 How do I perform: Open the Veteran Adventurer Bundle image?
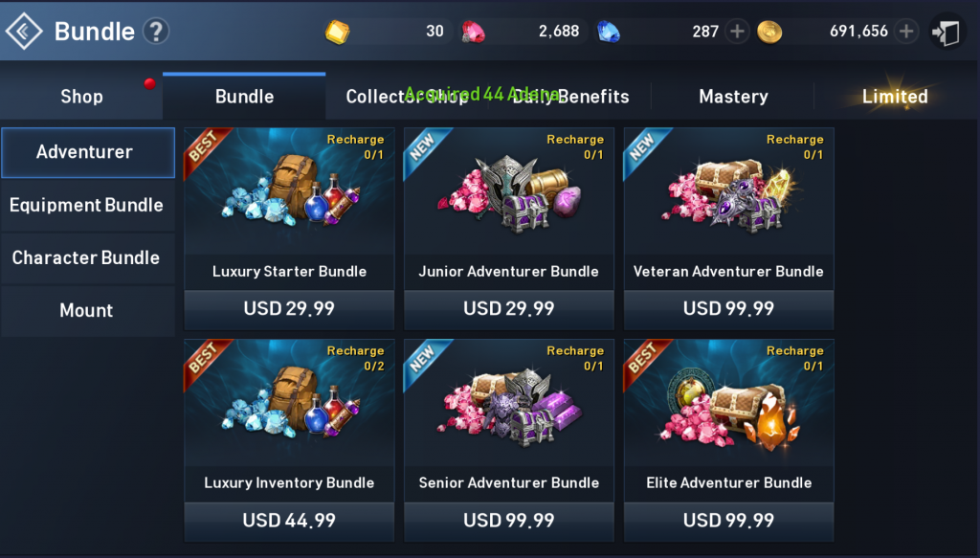[728, 191]
